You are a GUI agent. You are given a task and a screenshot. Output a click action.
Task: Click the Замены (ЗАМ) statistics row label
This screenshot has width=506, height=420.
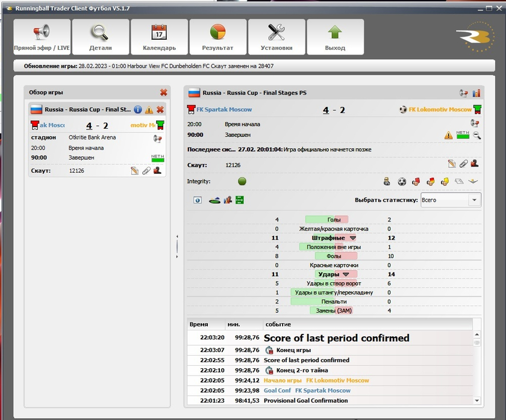334,310
